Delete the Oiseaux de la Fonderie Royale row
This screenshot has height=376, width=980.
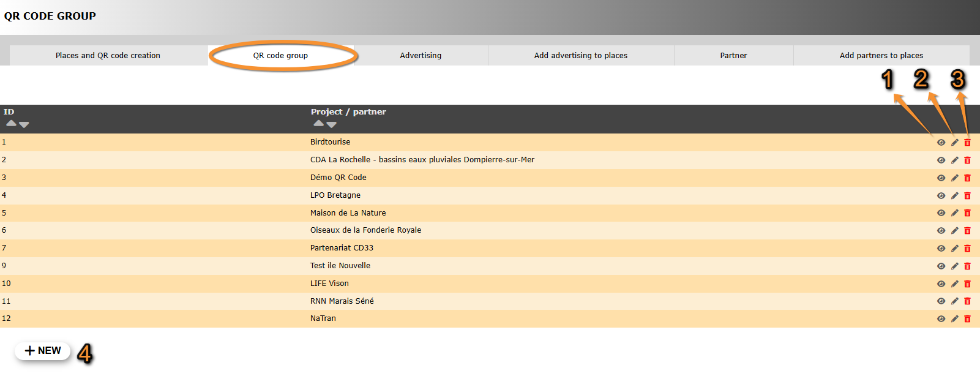pyautogui.click(x=967, y=231)
